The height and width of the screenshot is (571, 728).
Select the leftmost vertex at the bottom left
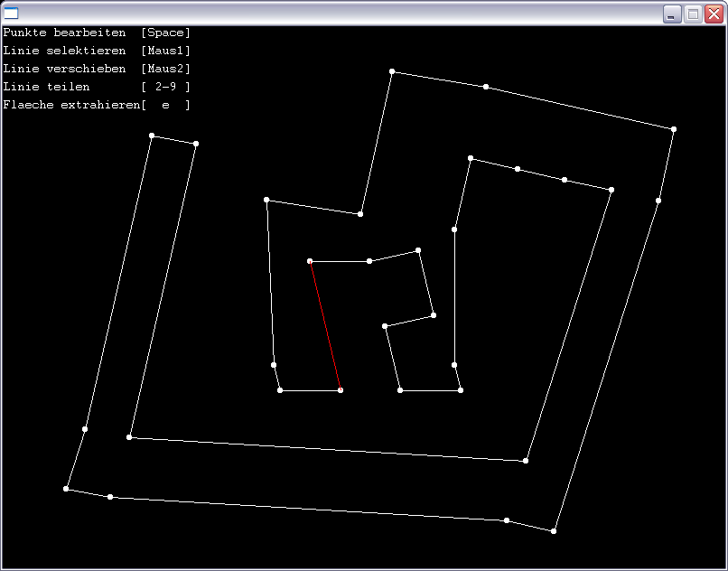pos(66,489)
